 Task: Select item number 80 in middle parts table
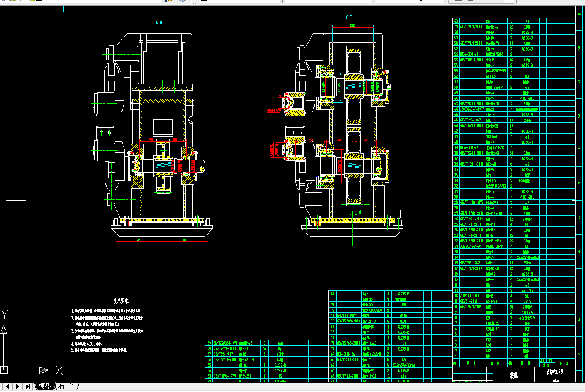(332, 293)
